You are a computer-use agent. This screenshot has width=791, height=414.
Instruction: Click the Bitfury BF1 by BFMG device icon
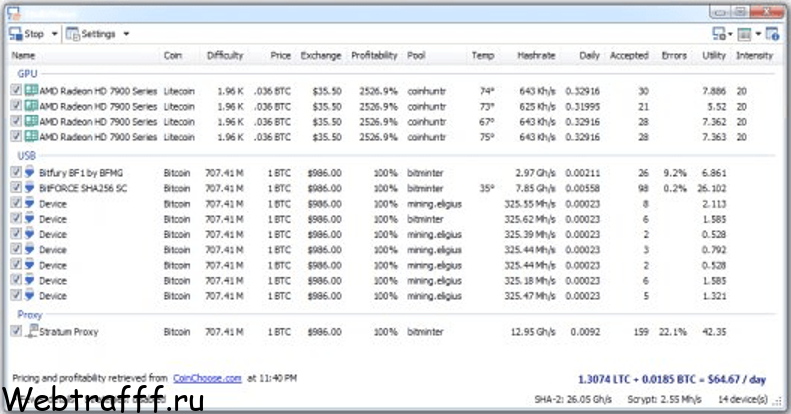(x=30, y=172)
